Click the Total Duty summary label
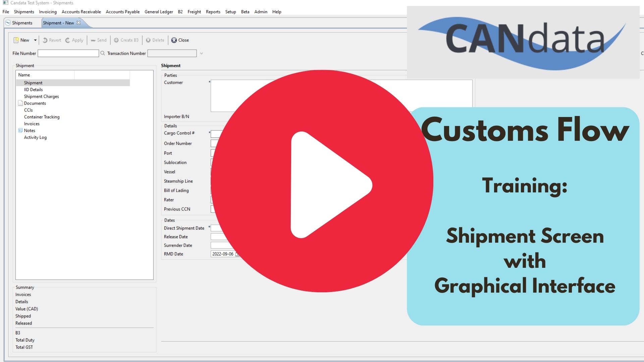The width and height of the screenshot is (644, 362). (25, 340)
